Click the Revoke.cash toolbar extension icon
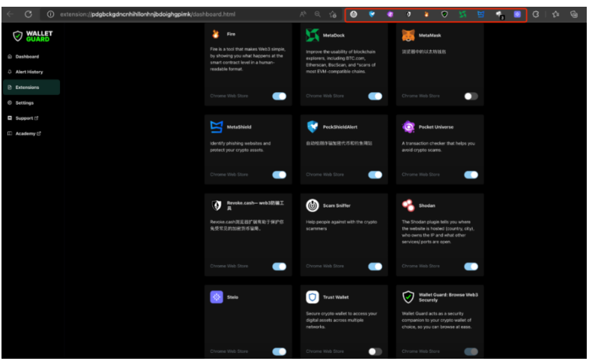Screen dimensions: 589x364 tap(408, 14)
